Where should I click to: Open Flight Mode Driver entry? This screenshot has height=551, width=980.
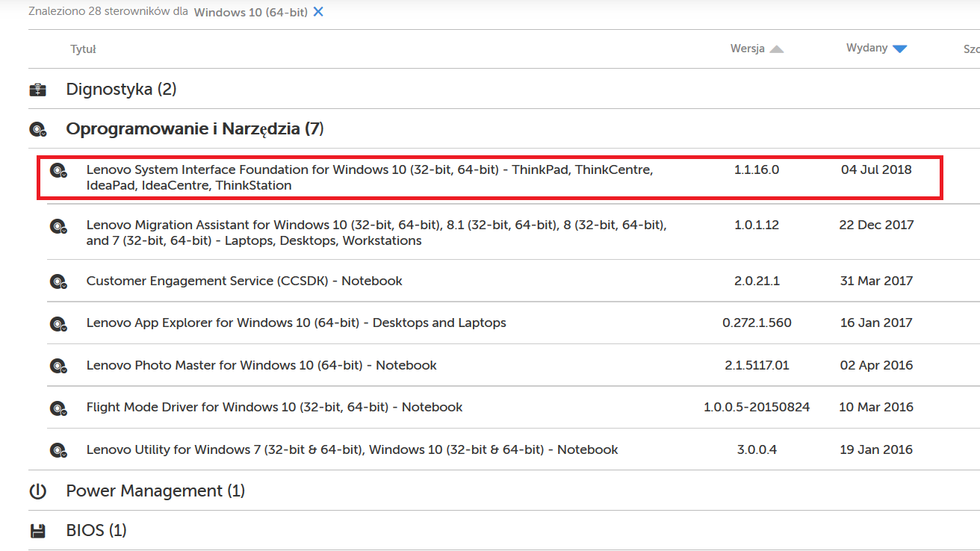(x=274, y=407)
